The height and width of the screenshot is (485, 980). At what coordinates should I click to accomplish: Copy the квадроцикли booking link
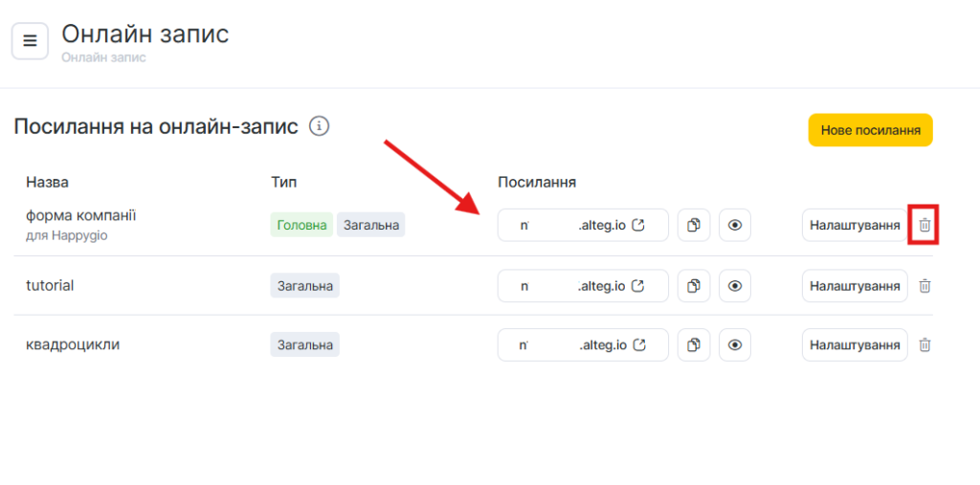pyautogui.click(x=694, y=344)
